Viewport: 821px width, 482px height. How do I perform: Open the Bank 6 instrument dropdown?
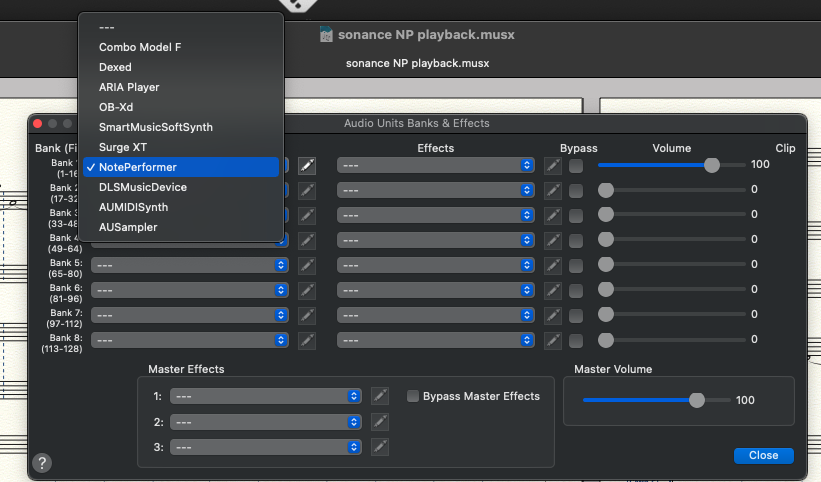(189, 290)
